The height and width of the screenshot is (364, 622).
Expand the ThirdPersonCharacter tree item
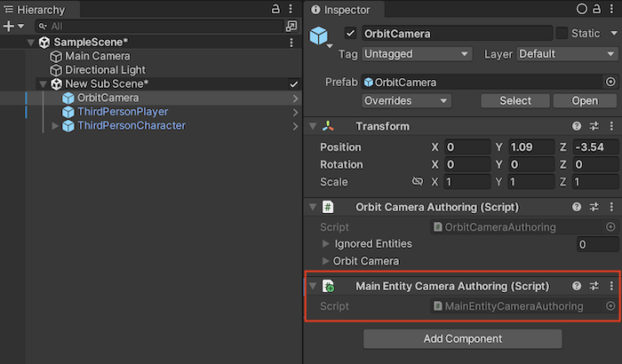click(x=55, y=126)
